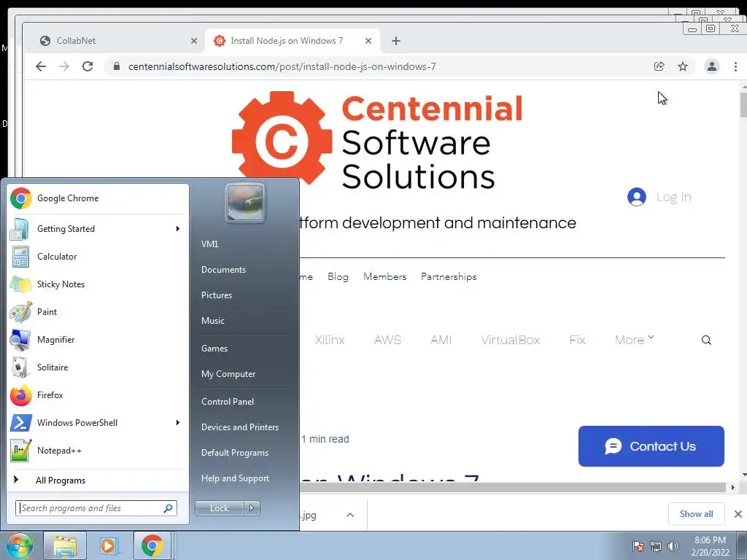Open Getting Started in Start menu
The width and height of the screenshot is (747, 560).
click(98, 229)
